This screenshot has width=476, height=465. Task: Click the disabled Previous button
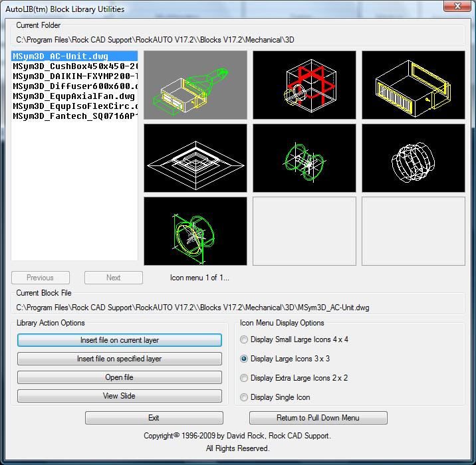(x=41, y=278)
